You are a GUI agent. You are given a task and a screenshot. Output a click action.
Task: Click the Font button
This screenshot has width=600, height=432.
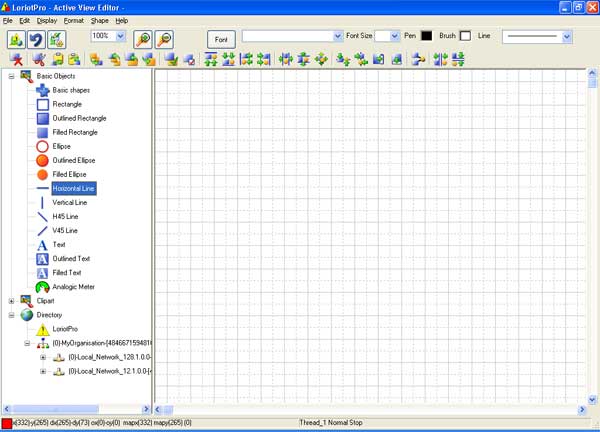click(x=221, y=39)
